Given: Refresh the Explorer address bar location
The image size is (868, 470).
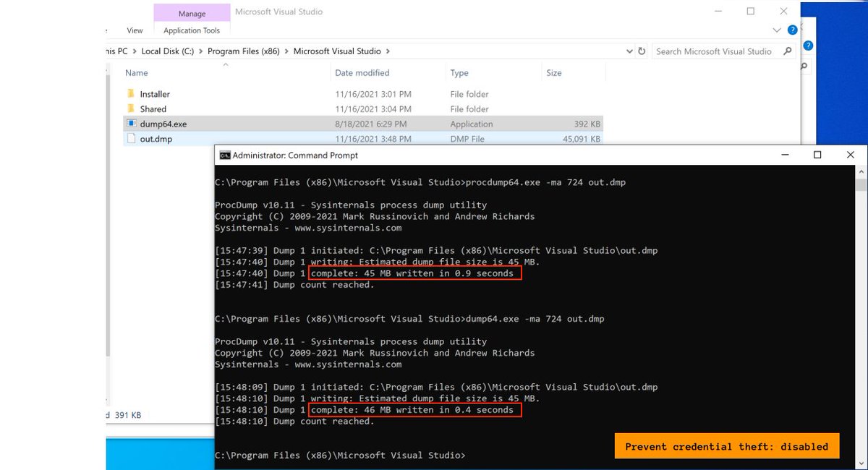Looking at the screenshot, I should tap(641, 51).
